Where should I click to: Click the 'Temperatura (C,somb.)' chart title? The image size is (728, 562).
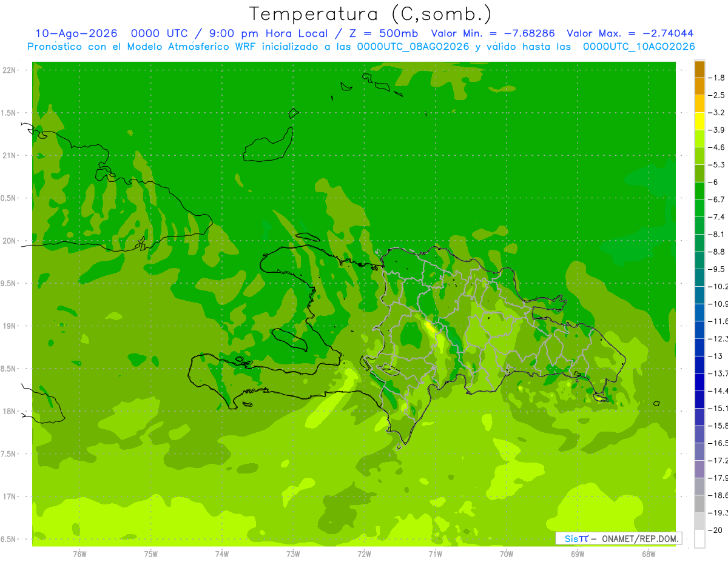coord(370,14)
